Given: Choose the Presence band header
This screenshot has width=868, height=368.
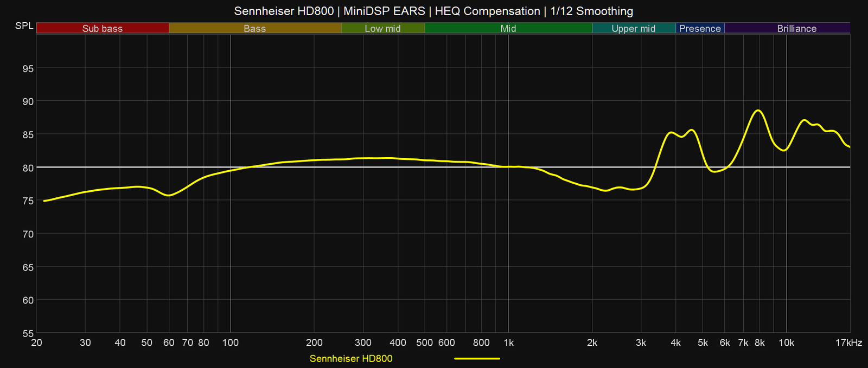Looking at the screenshot, I should [x=700, y=28].
